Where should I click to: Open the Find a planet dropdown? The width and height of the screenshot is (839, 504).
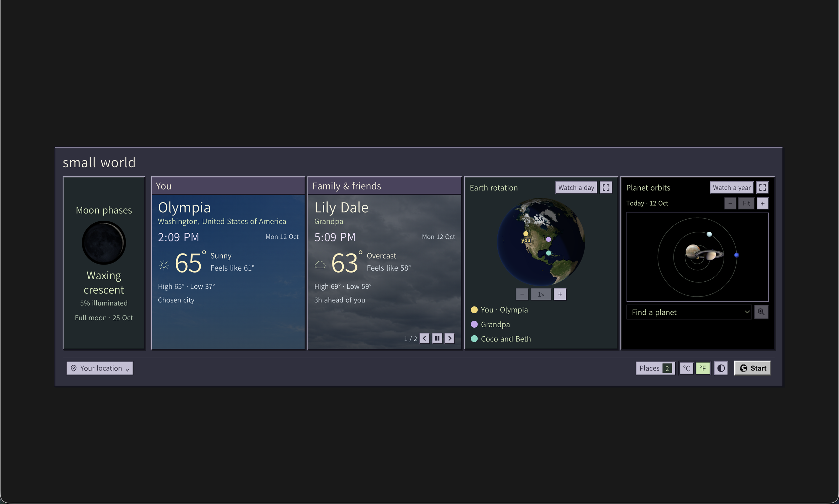point(689,312)
